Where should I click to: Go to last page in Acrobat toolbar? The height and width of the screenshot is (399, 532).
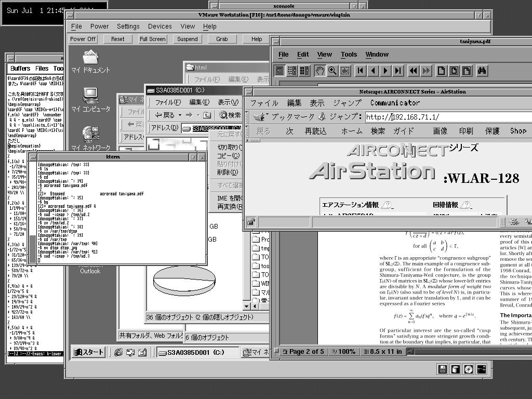coord(398,71)
